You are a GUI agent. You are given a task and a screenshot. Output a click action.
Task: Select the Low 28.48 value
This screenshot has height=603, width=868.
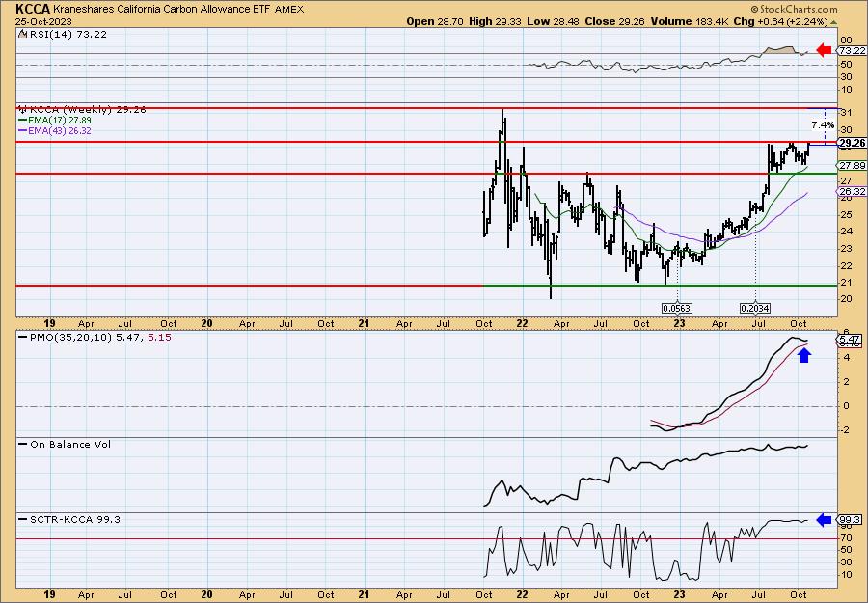pos(551,21)
